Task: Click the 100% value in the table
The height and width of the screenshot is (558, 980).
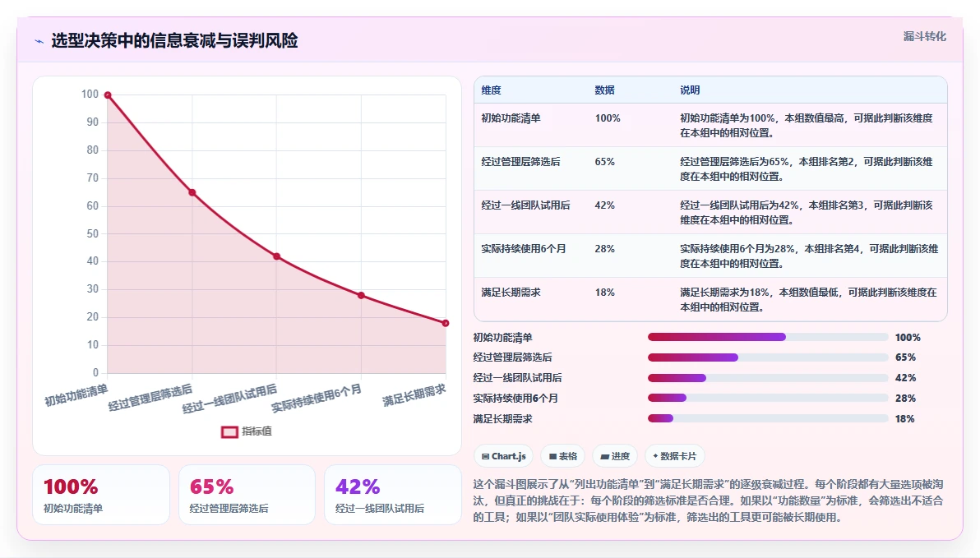Action: [608, 118]
